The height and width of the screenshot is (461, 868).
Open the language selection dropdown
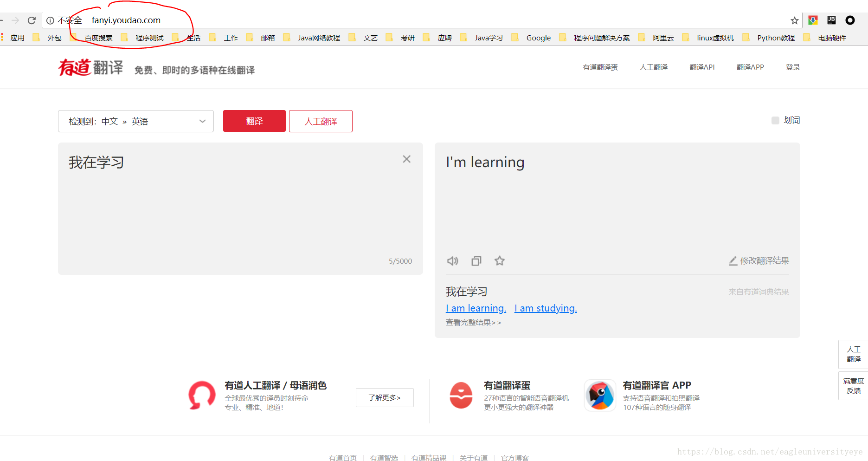pyautogui.click(x=136, y=121)
